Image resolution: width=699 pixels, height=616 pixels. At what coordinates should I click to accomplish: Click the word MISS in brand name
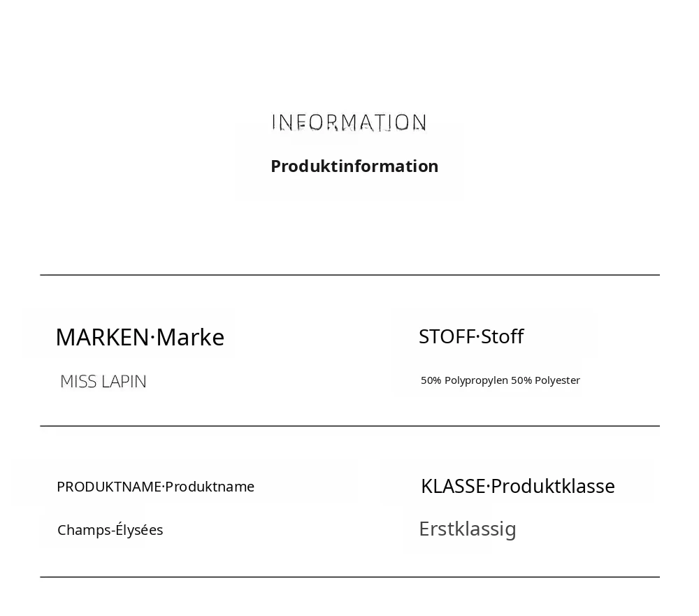(x=78, y=382)
